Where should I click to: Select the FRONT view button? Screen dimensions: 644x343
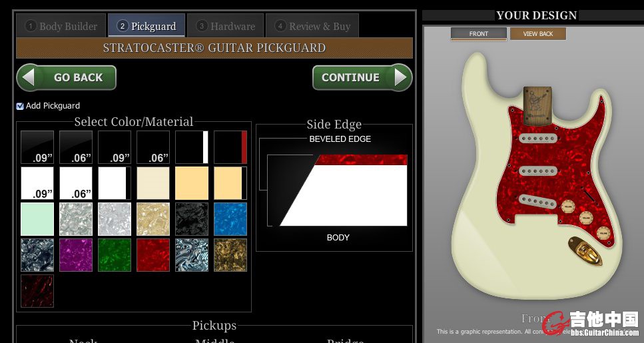click(x=478, y=34)
